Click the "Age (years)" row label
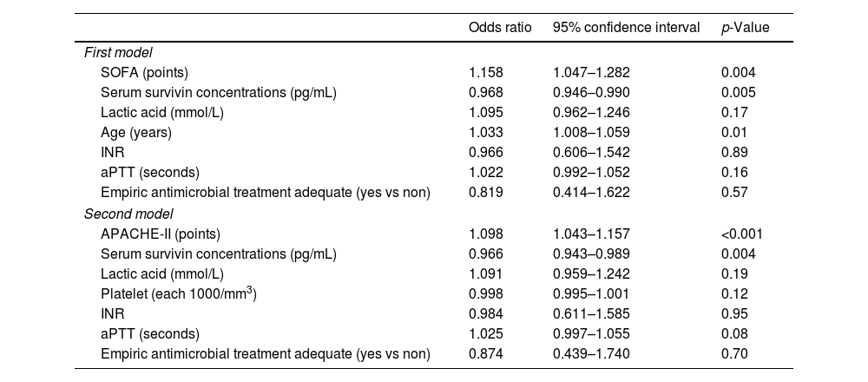Viewport: 868px width, 382px height. [136, 133]
